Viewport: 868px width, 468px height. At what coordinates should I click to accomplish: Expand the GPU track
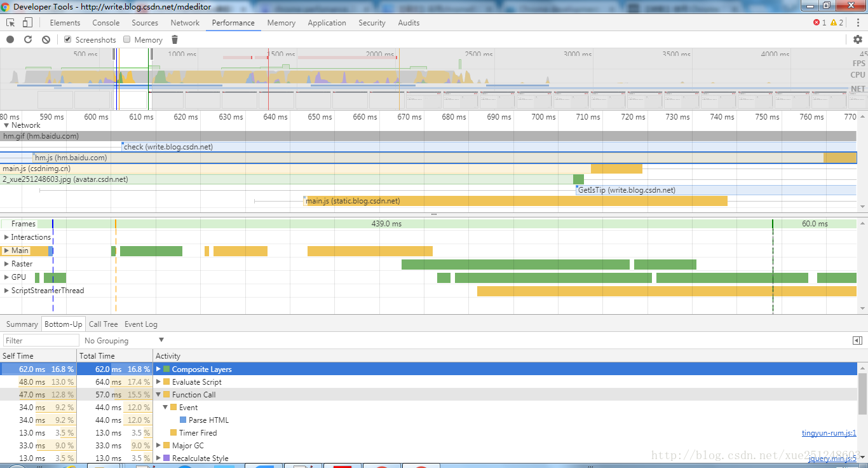(6, 277)
